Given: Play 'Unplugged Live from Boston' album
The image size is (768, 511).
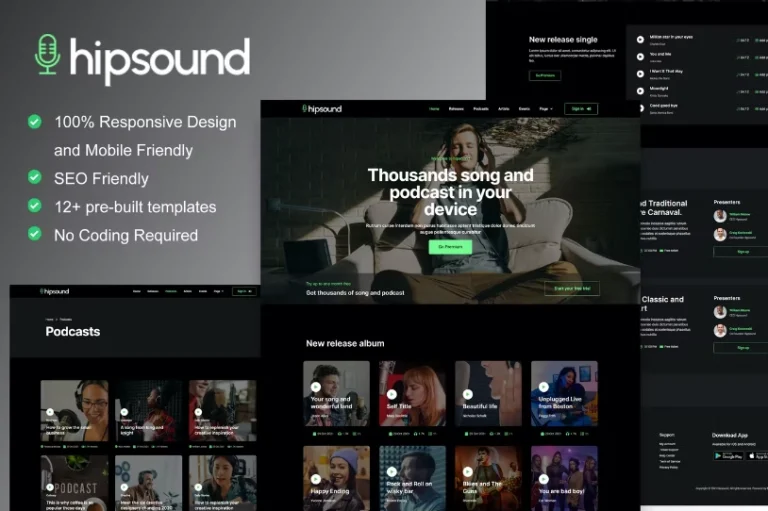Looking at the screenshot, I should [544, 386].
